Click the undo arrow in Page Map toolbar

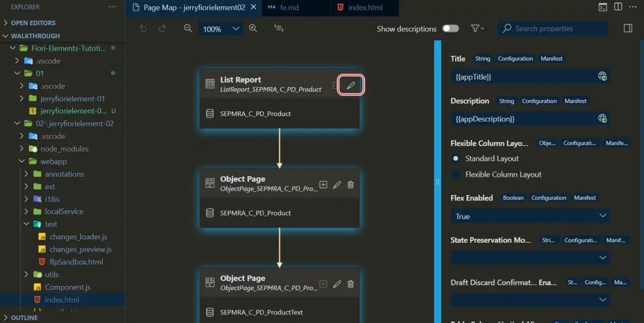(x=143, y=28)
